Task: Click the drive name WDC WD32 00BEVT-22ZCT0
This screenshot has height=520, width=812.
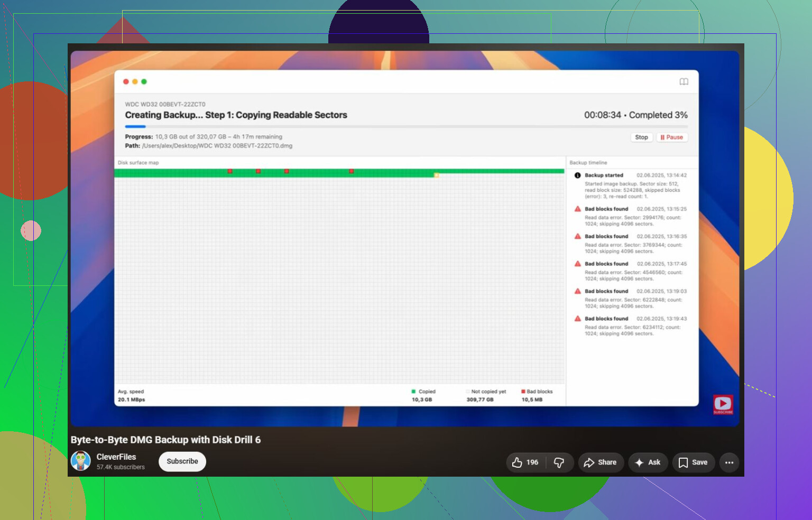Action: tap(165, 104)
